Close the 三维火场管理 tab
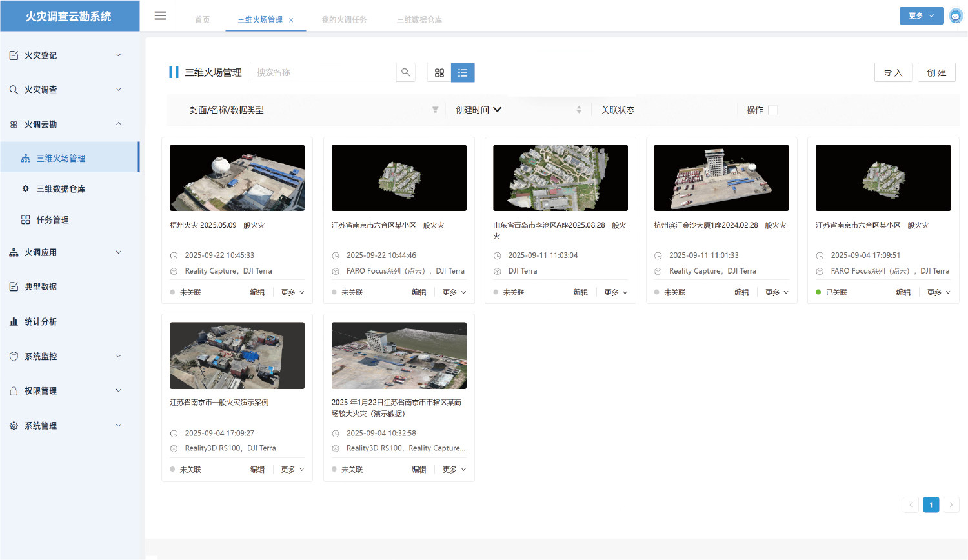Screen dimensions: 968x560 click(x=291, y=20)
